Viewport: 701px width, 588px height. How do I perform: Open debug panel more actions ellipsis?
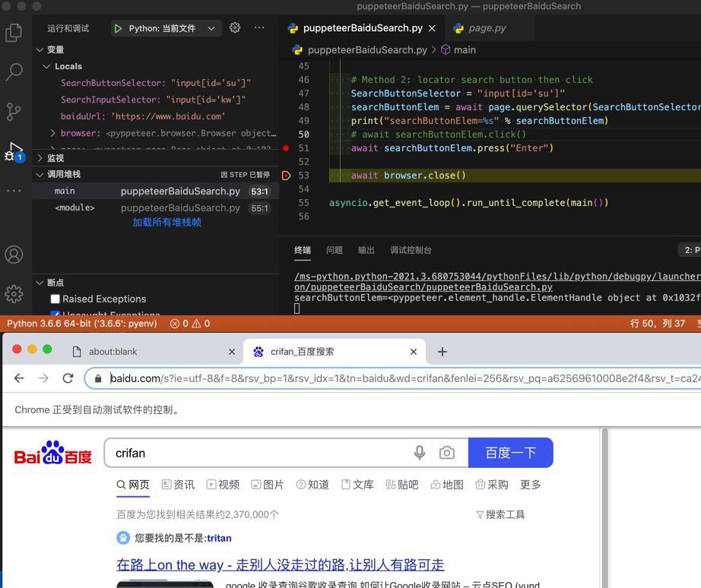[x=259, y=27]
